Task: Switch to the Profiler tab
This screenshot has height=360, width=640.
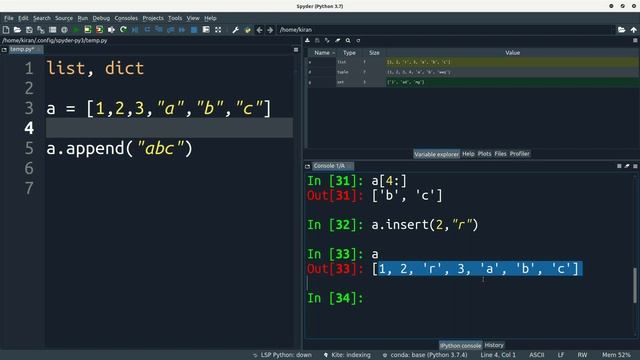Action: [520, 154]
